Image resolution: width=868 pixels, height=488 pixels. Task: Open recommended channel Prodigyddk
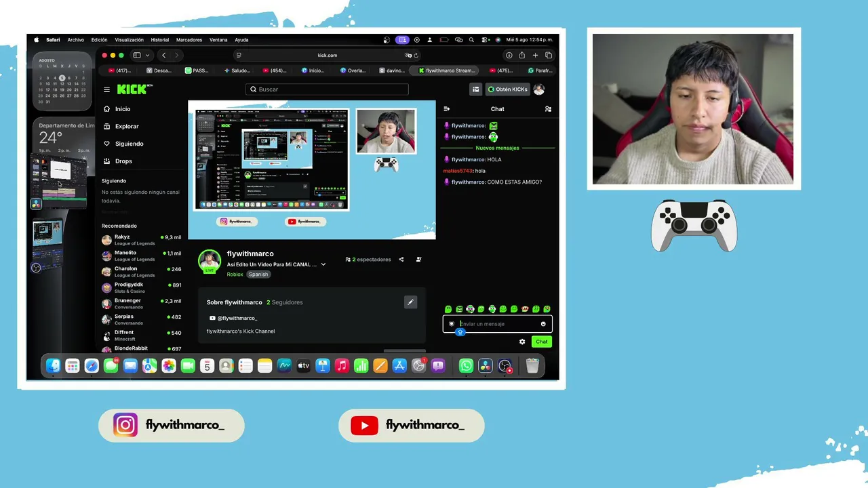(x=141, y=287)
